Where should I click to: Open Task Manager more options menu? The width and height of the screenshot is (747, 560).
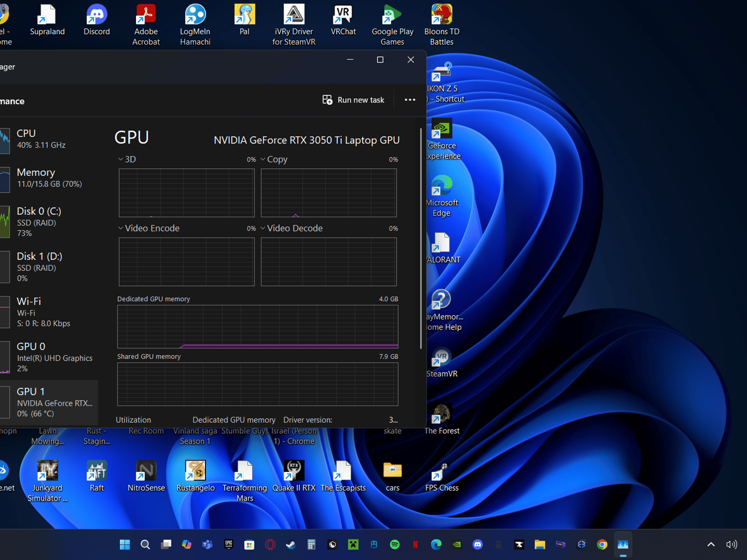(x=410, y=100)
